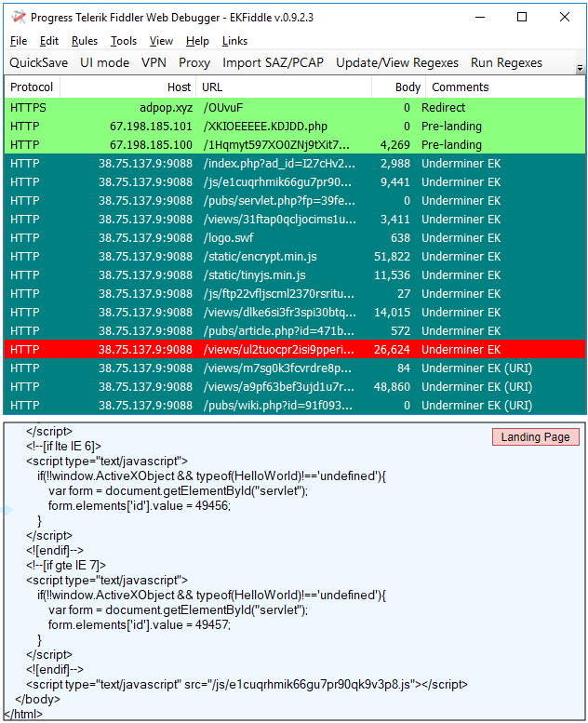Click Import SAZ/PCAP
The width and height of the screenshot is (588, 723).
[274, 63]
